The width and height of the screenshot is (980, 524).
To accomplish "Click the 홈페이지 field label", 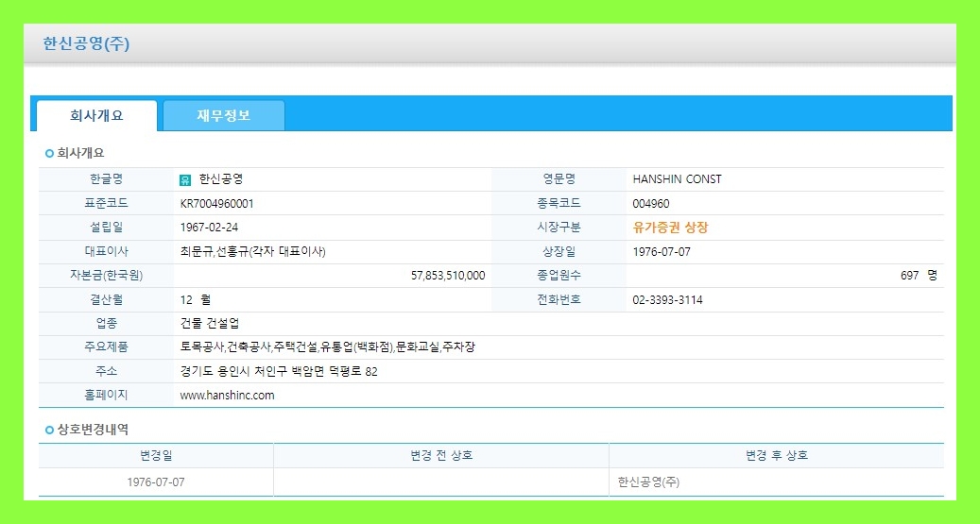I will coord(106,396).
